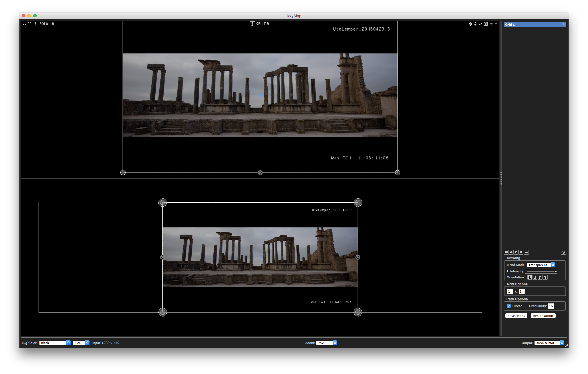
Task: Open the 25% background opacity dropdown
Action: (81, 343)
